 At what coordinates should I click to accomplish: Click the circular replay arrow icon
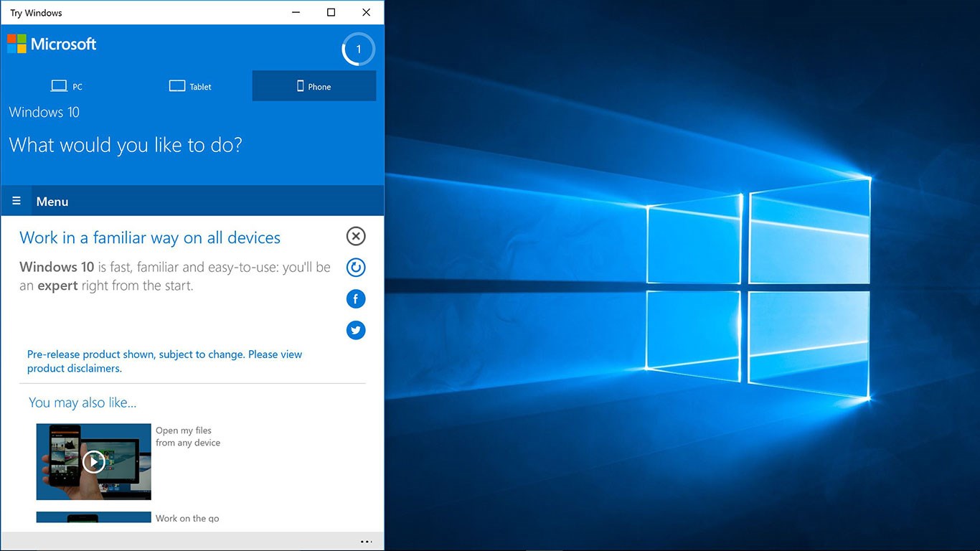356,268
